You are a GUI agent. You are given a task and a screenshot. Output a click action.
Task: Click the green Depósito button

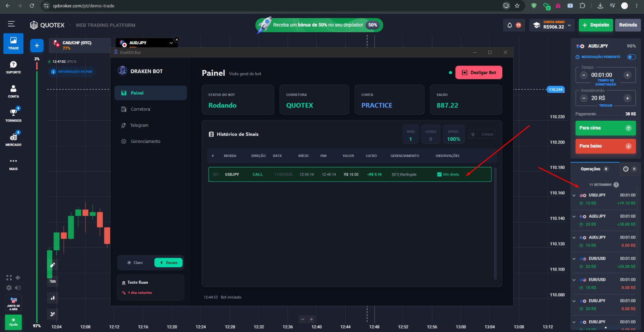[x=596, y=25]
